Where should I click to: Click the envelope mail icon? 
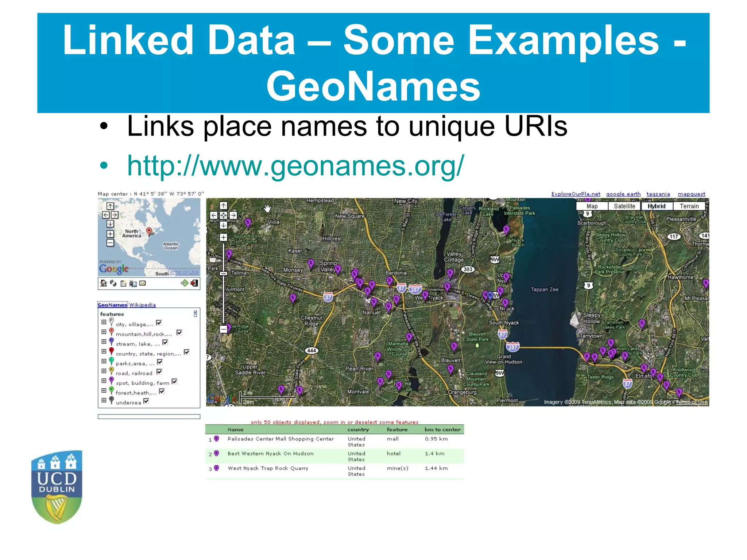tap(143, 283)
